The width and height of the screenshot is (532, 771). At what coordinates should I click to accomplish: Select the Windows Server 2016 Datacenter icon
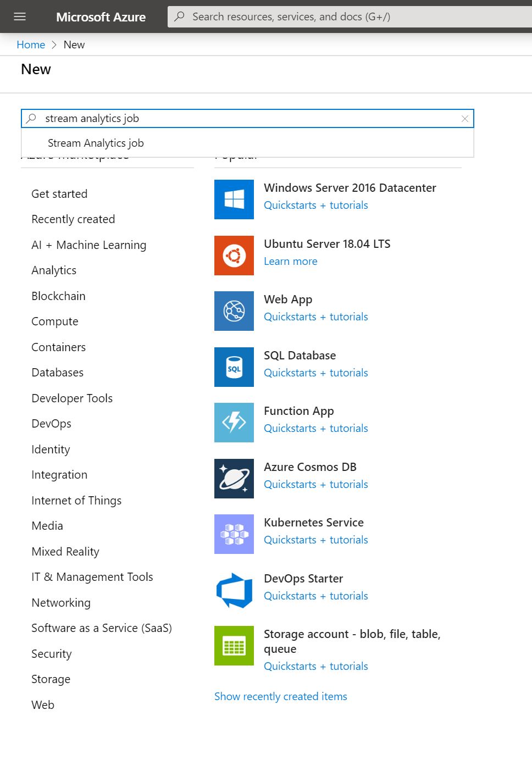(x=234, y=199)
